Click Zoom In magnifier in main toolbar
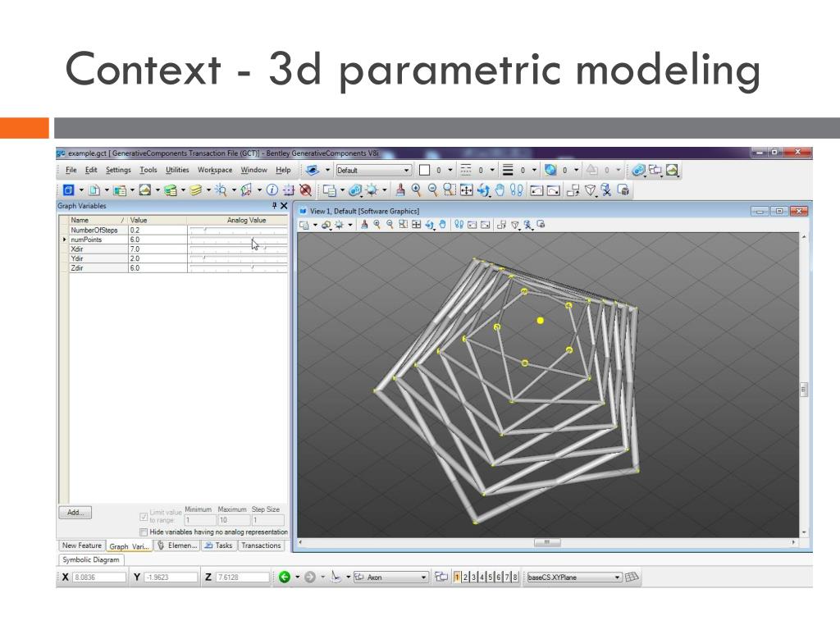This screenshot has width=840, height=630. click(416, 190)
